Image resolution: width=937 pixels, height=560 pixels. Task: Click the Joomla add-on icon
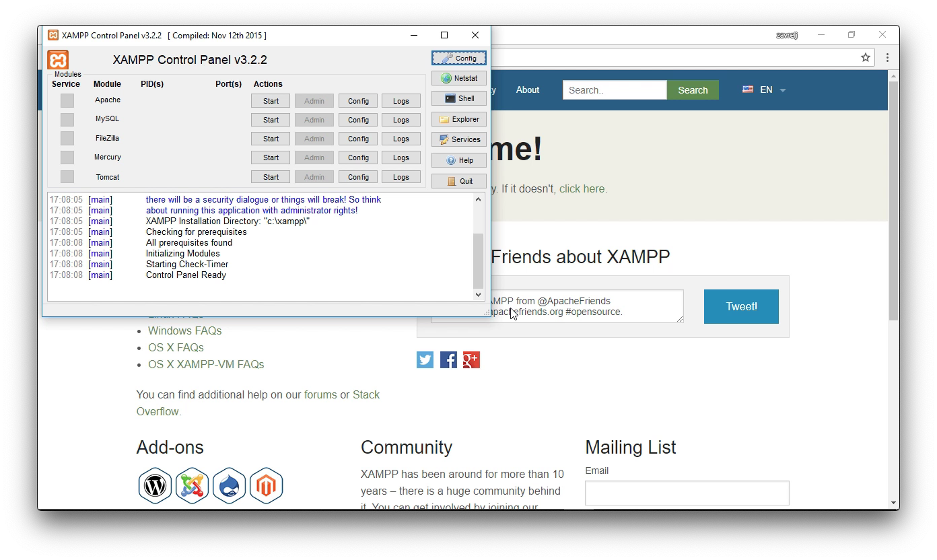coord(193,485)
